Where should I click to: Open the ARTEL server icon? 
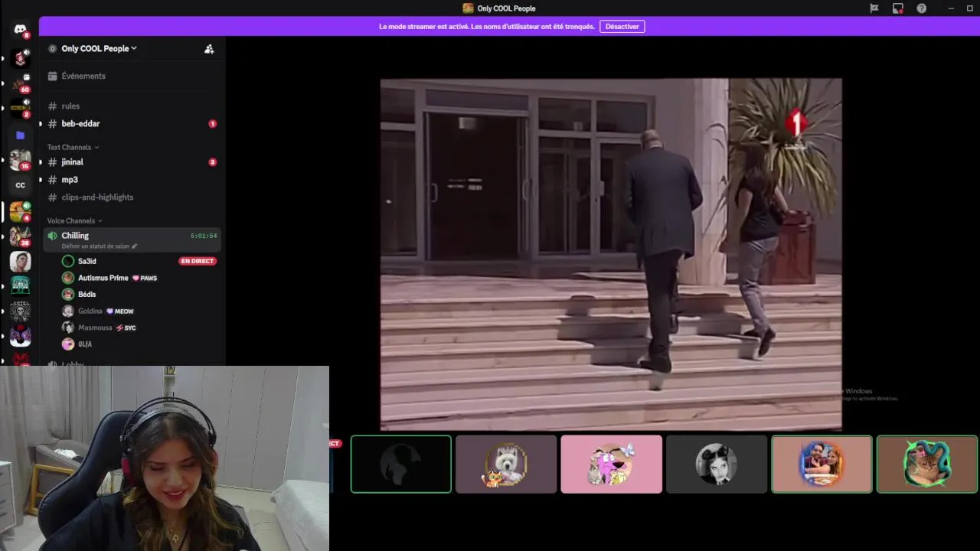pos(20,311)
